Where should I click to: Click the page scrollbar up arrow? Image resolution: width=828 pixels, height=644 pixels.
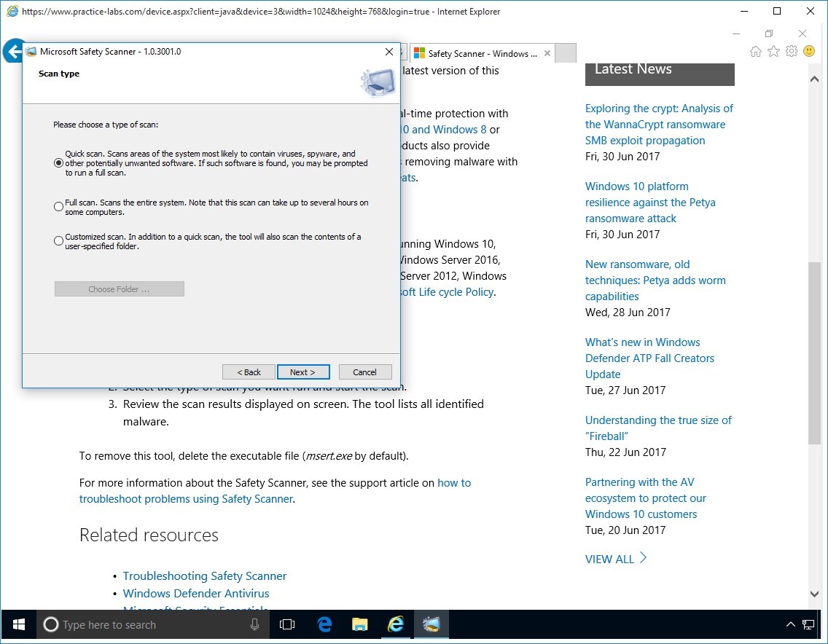click(814, 79)
